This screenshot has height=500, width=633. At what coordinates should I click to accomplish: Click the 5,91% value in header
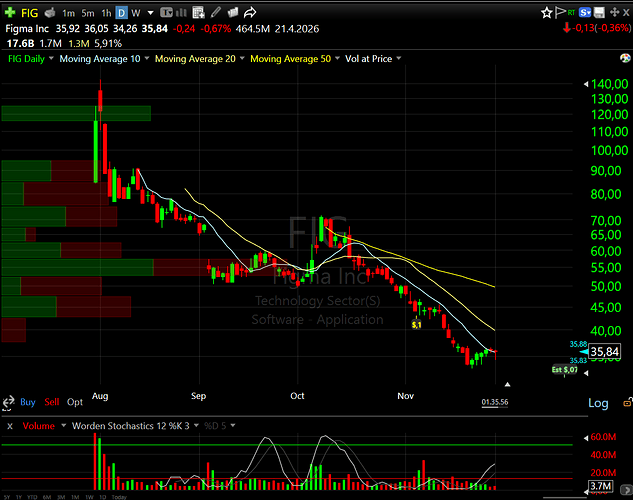[x=108, y=44]
